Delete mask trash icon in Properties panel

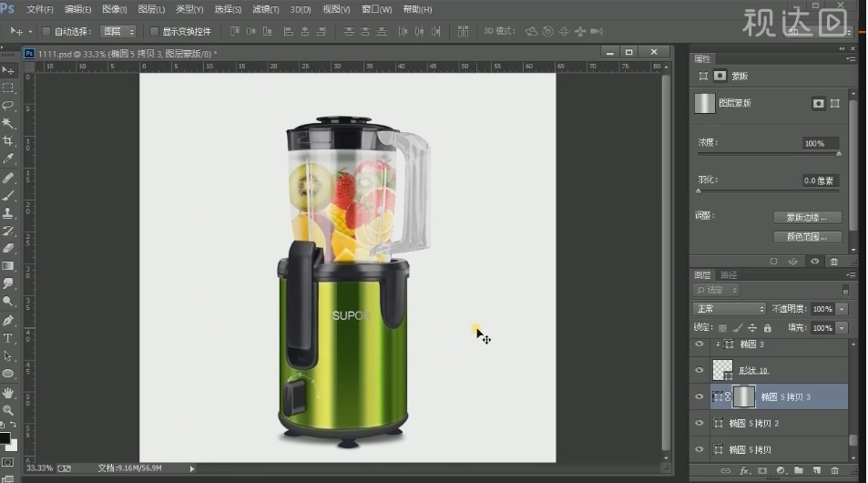833,262
